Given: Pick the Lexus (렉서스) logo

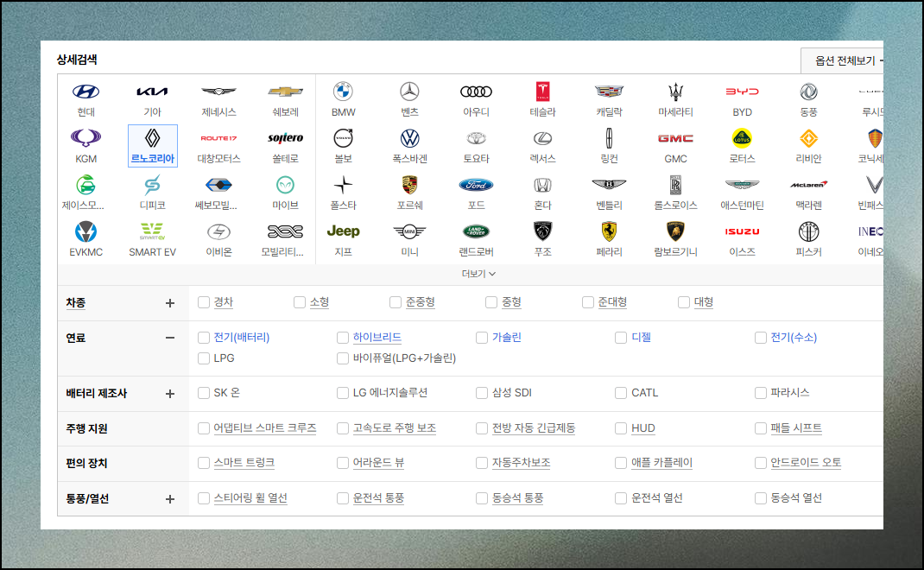Looking at the screenshot, I should [542, 138].
